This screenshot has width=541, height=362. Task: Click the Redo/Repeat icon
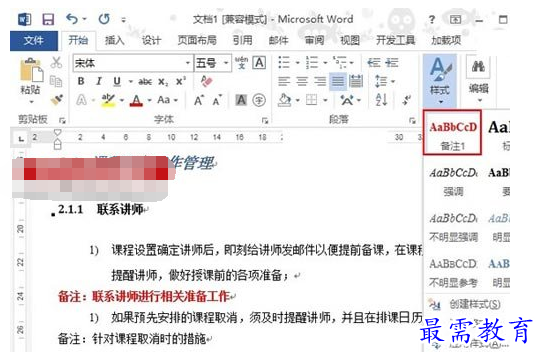click(x=104, y=19)
